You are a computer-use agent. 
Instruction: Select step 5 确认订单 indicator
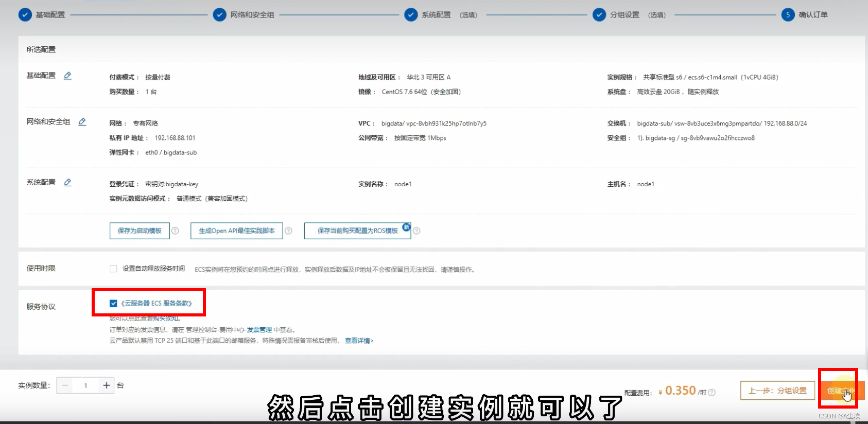click(x=788, y=15)
